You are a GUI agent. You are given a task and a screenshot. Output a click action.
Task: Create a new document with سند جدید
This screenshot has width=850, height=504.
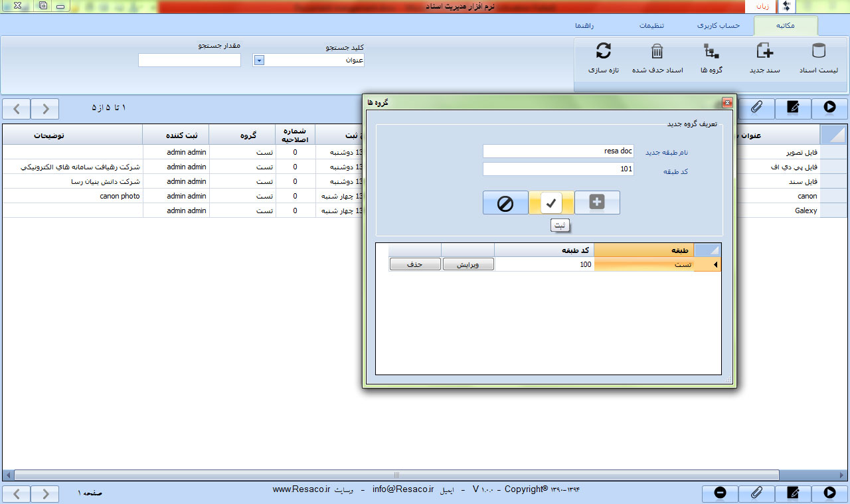[764, 58]
